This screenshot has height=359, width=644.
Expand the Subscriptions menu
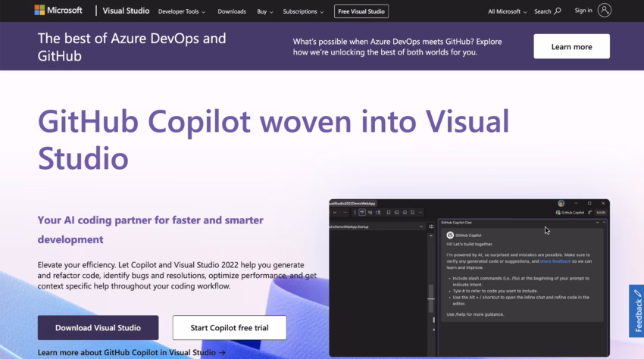pos(303,11)
